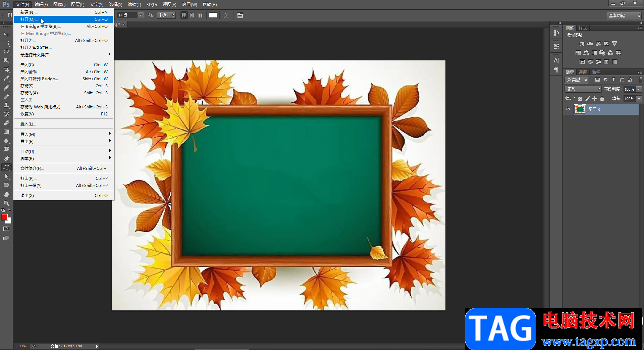Select the Pen tool

pyautogui.click(x=6, y=158)
